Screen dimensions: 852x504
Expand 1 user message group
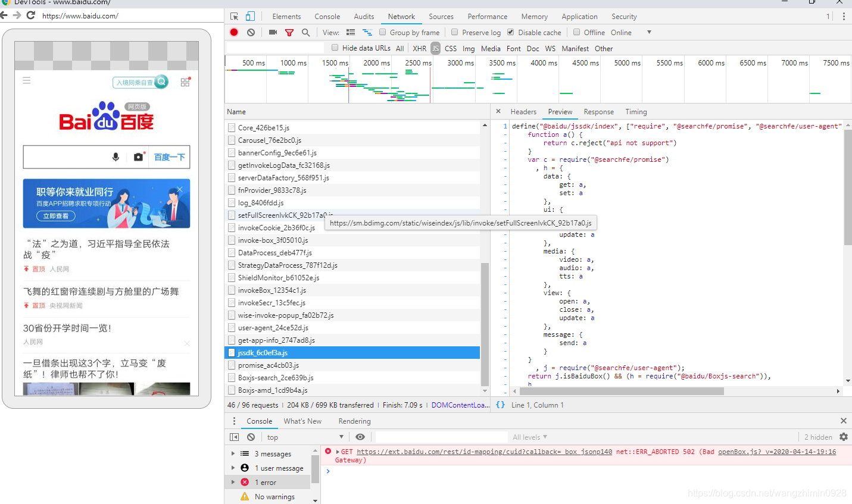pyautogui.click(x=233, y=468)
